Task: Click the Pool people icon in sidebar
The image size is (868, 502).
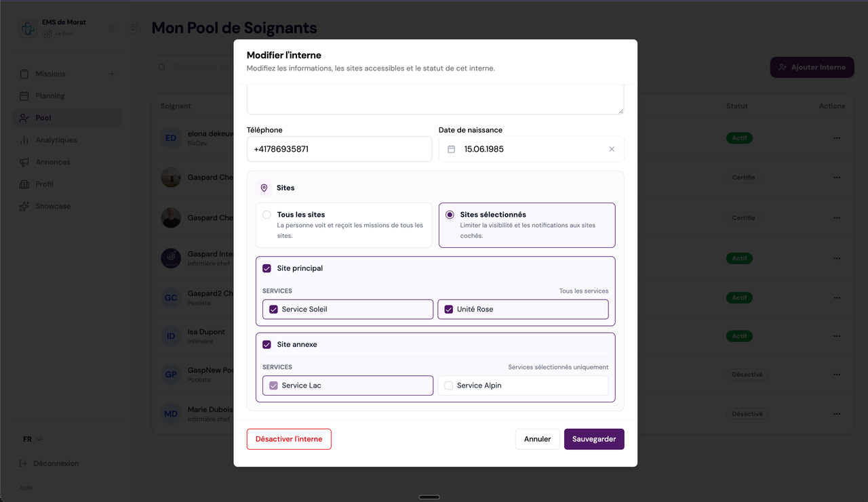Action: tap(24, 118)
